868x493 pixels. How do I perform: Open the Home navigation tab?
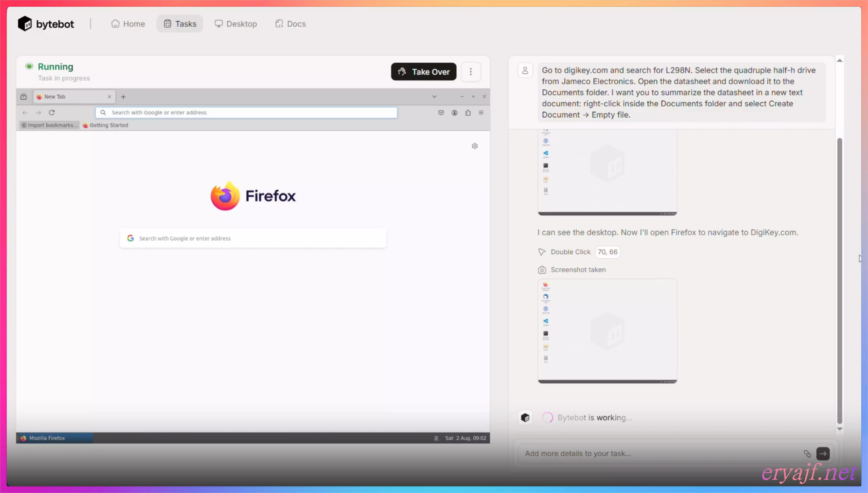click(x=128, y=24)
